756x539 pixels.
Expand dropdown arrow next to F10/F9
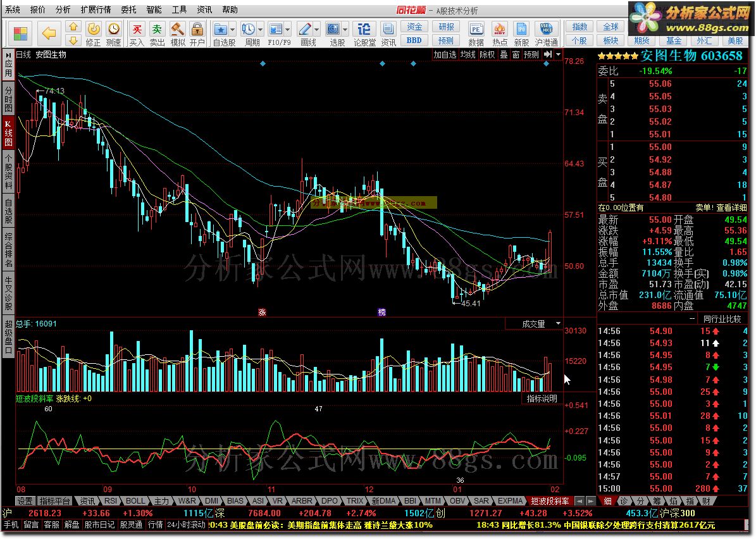pyautogui.click(x=288, y=30)
